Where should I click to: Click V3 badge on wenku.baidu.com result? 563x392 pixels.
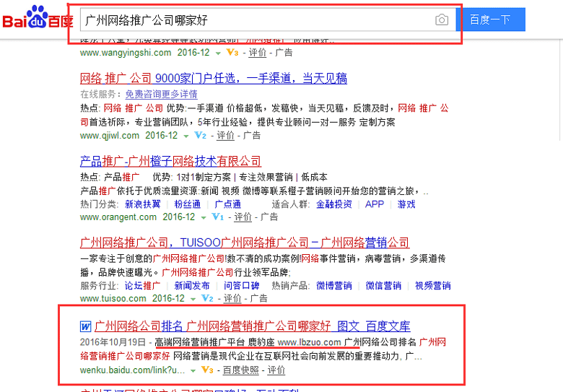(x=207, y=370)
